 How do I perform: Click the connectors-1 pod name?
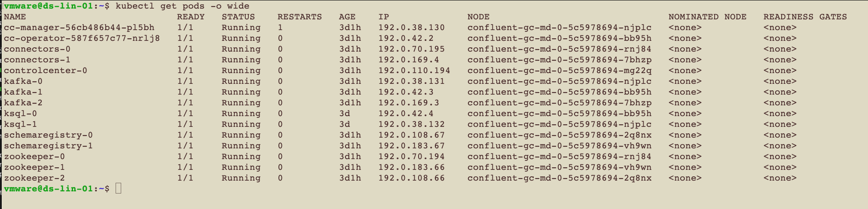[x=37, y=60]
